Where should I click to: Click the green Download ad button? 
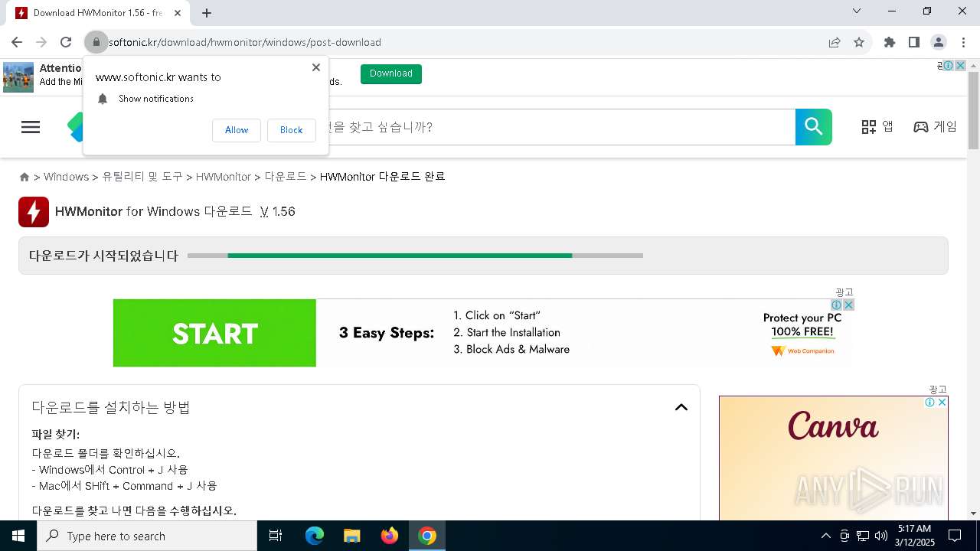[391, 73]
